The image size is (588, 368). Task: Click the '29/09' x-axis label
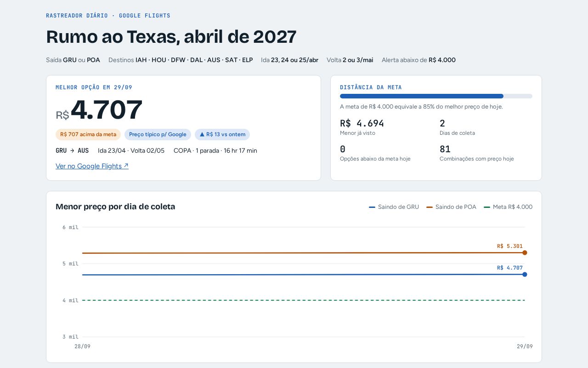coord(525,346)
